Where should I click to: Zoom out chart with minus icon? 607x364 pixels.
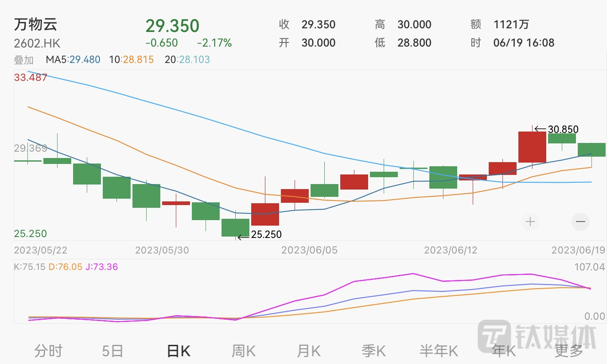pyautogui.click(x=581, y=222)
